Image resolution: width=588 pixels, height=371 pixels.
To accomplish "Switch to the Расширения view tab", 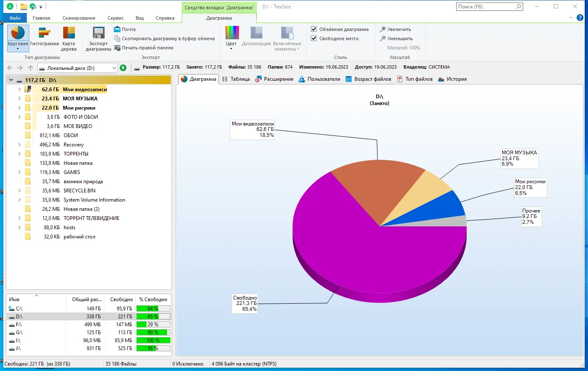I will pos(274,79).
